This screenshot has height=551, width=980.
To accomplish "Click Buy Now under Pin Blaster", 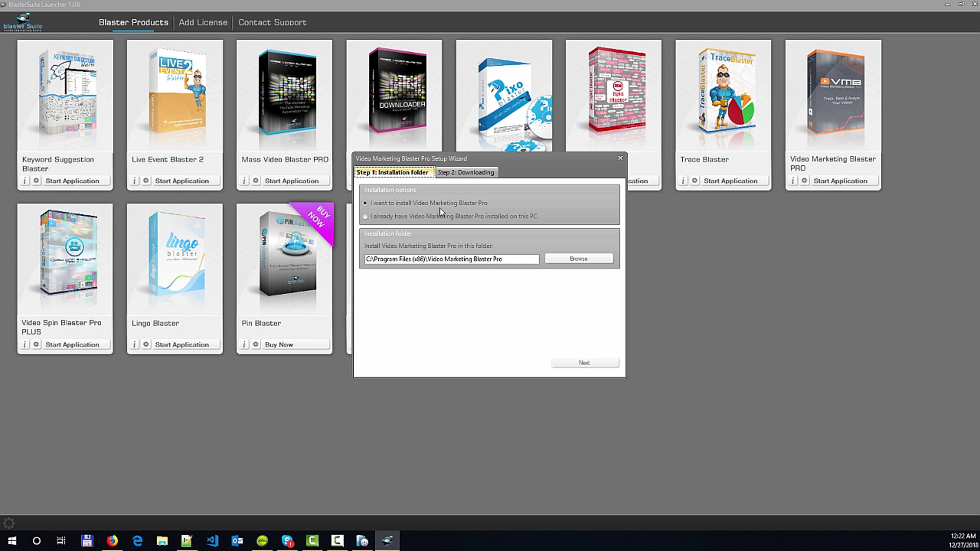I will (x=296, y=344).
